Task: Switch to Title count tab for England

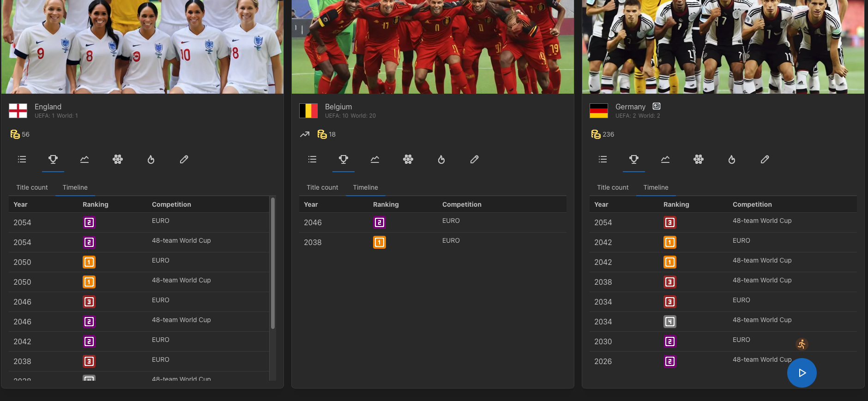Action: 32,187
